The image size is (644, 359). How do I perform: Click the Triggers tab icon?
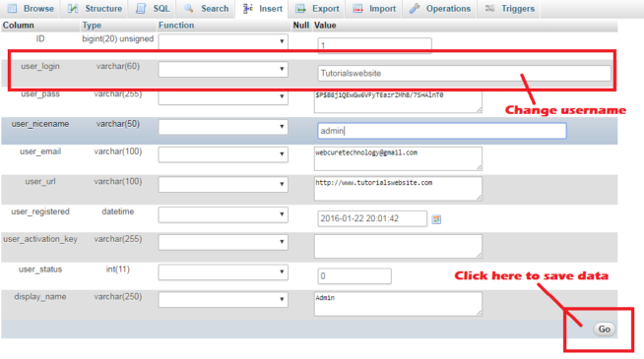coord(489,8)
